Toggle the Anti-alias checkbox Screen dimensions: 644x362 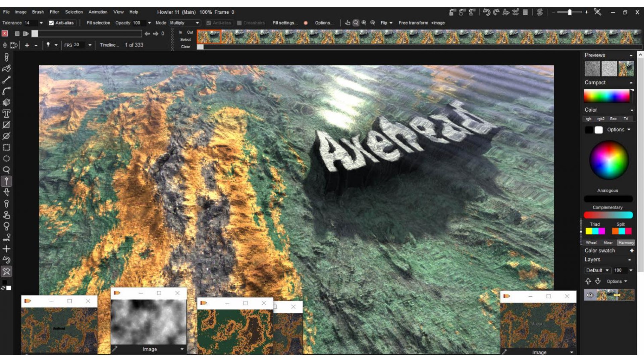click(x=51, y=23)
